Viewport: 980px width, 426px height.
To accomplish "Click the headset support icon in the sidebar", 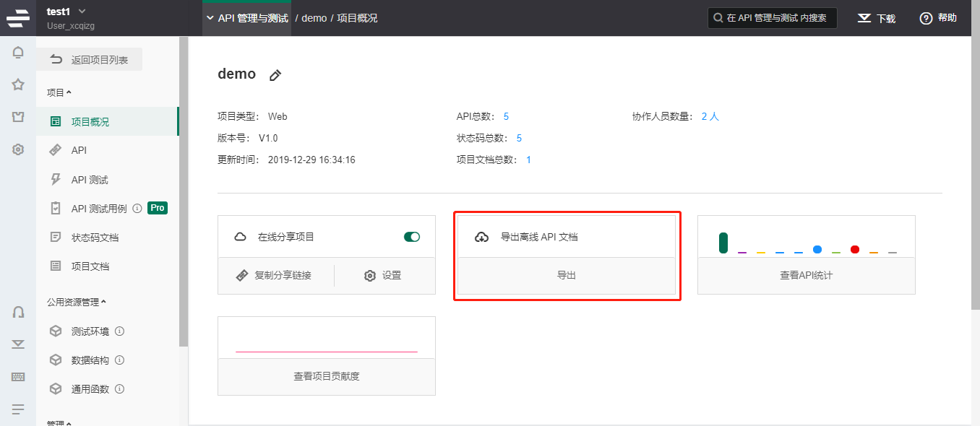I will (17, 312).
